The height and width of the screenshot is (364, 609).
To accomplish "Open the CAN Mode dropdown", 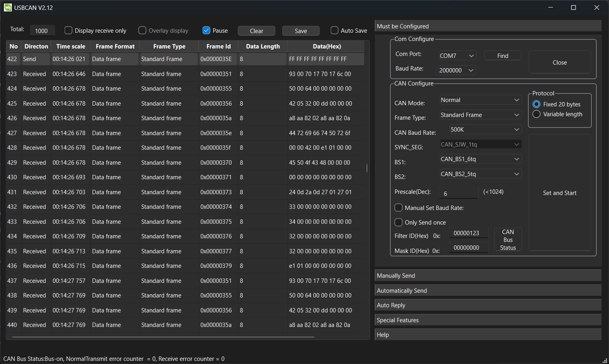I will pyautogui.click(x=480, y=100).
